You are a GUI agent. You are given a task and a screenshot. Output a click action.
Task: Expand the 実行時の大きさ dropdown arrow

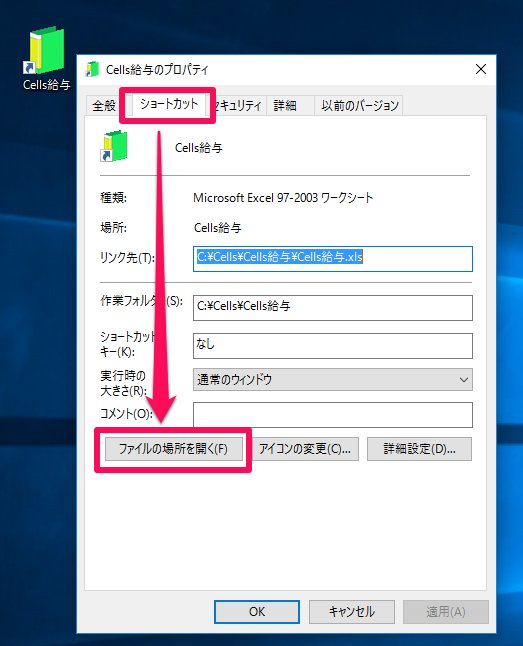click(x=463, y=379)
